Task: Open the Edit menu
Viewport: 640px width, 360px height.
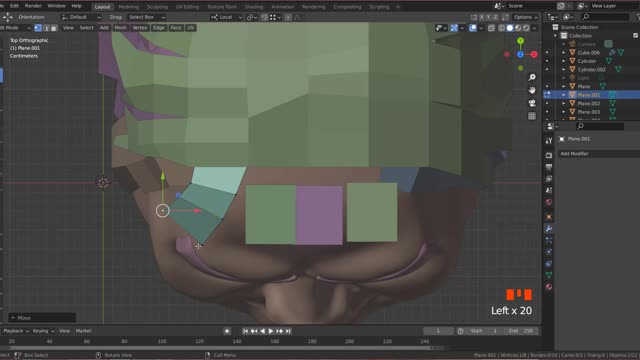Action: 14,6
